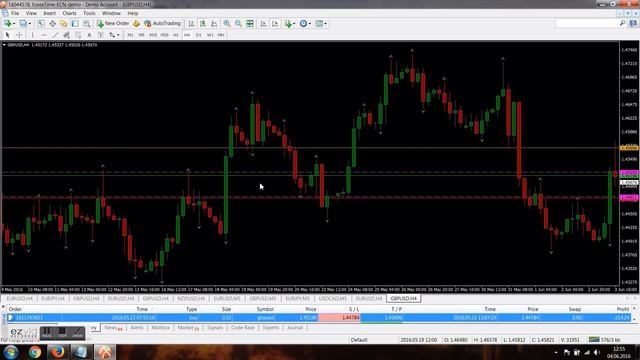
Task: Open the Journal terminal tab
Action: [295, 328]
